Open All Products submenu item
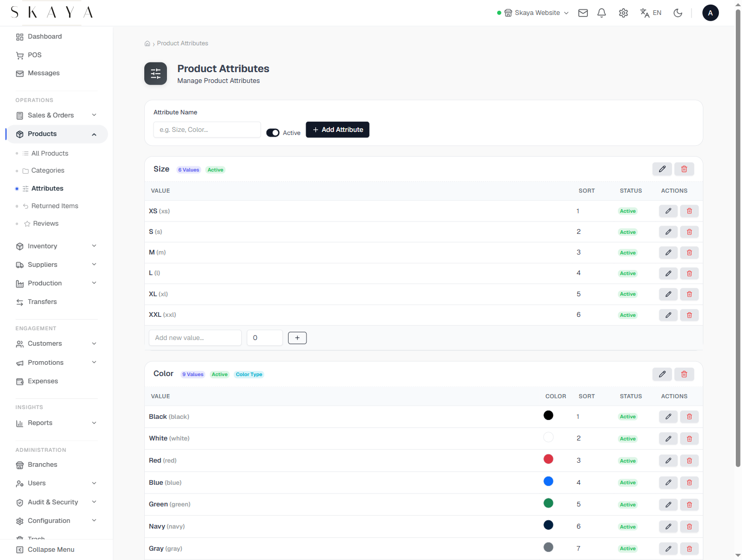Screen dimensions: 742x560 pyautogui.click(x=49, y=154)
